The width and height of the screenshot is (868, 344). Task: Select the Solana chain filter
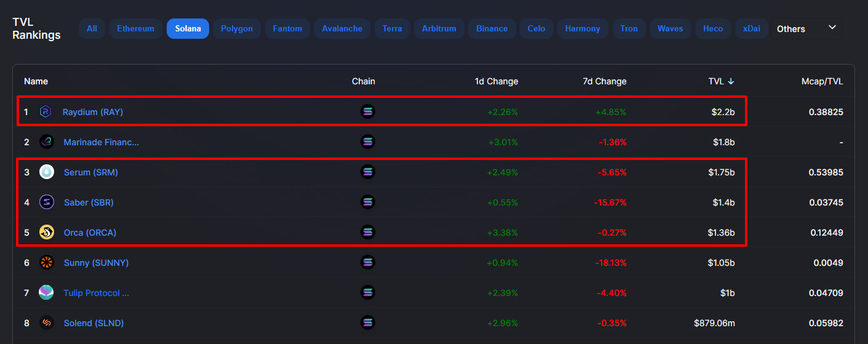click(188, 28)
